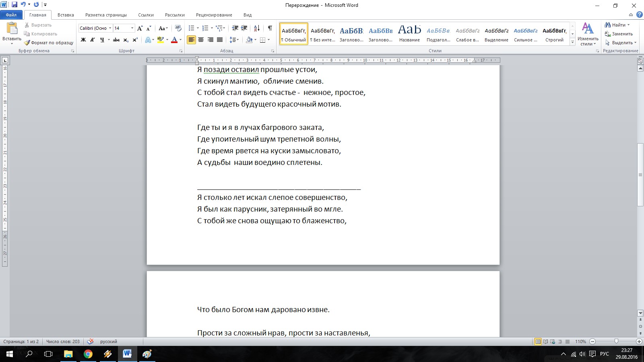Clear all formatting from selection
This screenshot has width=644, height=362.
tap(178, 28)
